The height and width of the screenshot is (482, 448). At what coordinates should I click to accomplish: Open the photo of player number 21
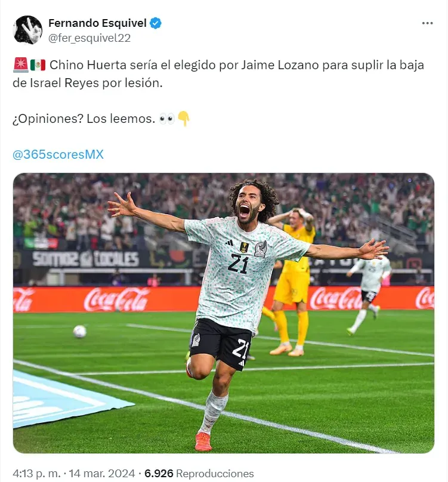224,313
